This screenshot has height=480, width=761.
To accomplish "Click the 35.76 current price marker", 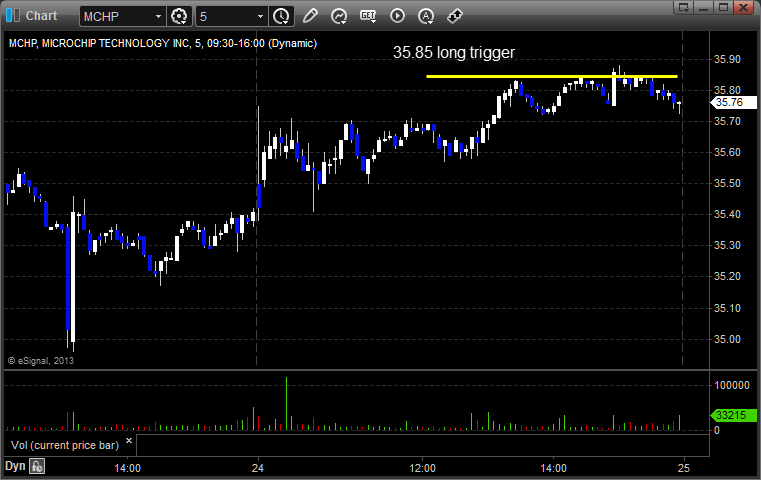I will pyautogui.click(x=733, y=102).
